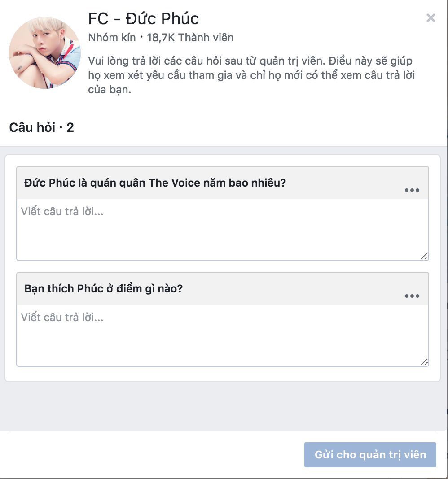The height and width of the screenshot is (479, 448).
Task: Click the 'Câu hỏi · 2' heading
Action: [41, 127]
